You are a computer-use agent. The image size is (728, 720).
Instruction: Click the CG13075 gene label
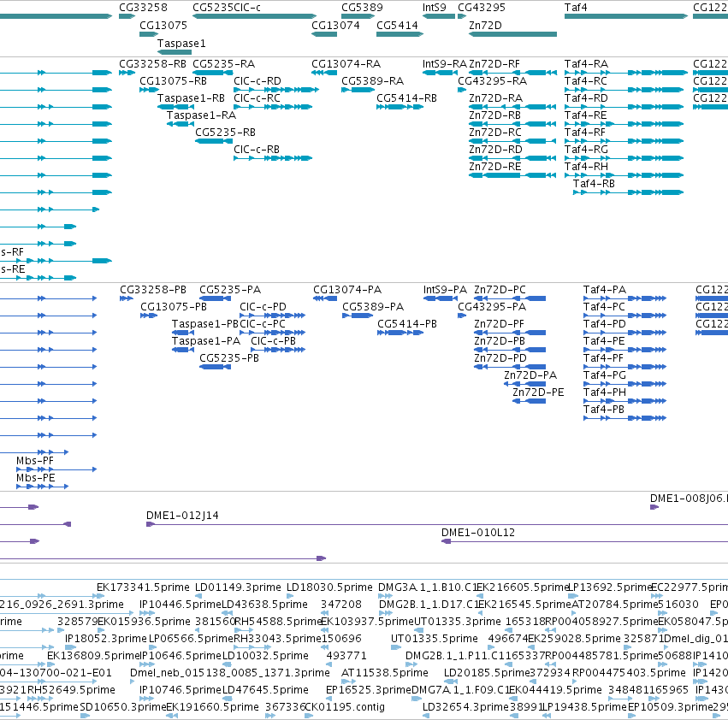click(163, 26)
